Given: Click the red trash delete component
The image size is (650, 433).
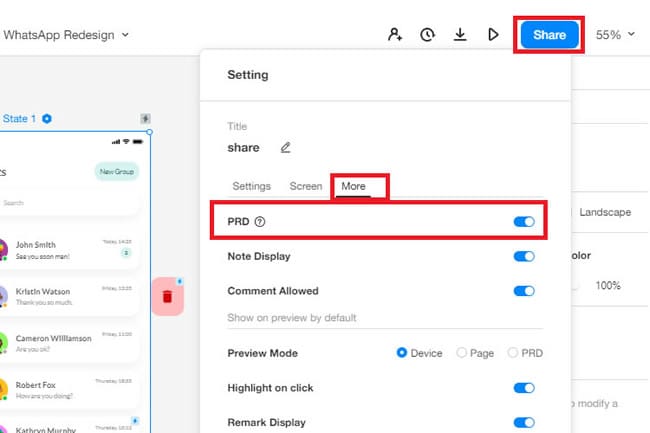Looking at the screenshot, I should point(167,296).
